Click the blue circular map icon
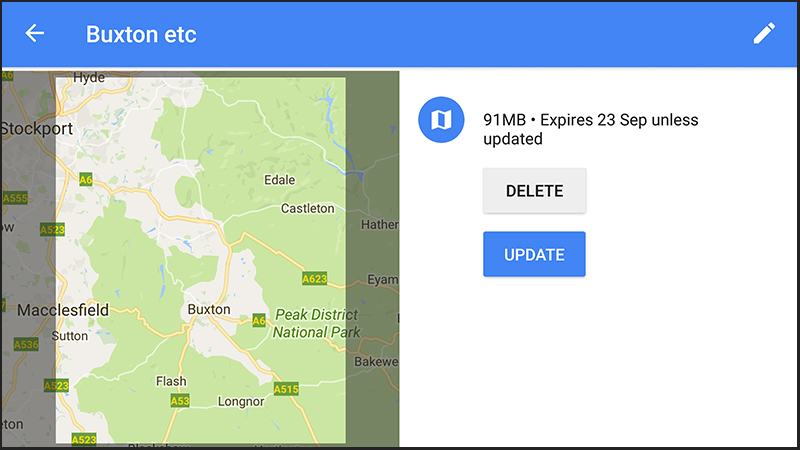 tap(442, 120)
